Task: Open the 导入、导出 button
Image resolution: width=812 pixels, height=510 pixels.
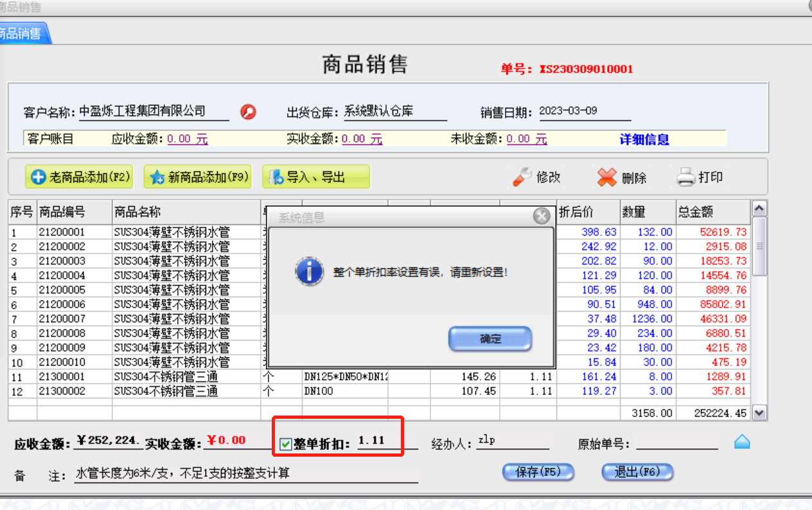Action: pos(315,177)
